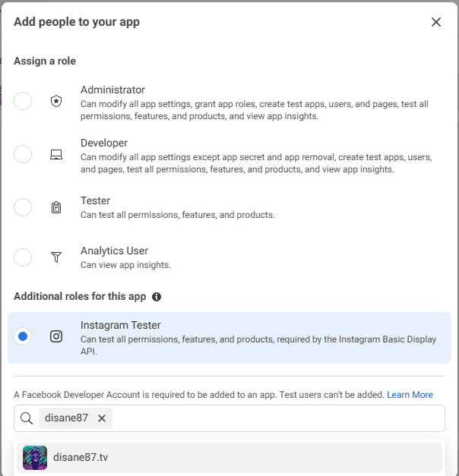Click the Tester clipboard icon
459x476 pixels.
coord(56,207)
